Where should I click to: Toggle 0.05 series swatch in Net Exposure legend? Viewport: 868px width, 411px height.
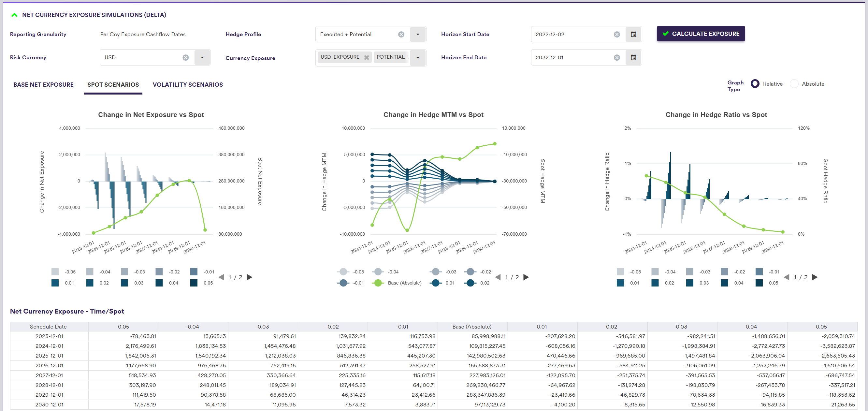(194, 283)
